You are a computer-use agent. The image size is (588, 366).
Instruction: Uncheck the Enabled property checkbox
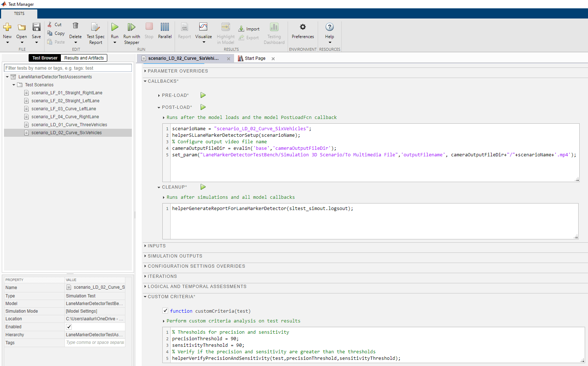pyautogui.click(x=69, y=327)
